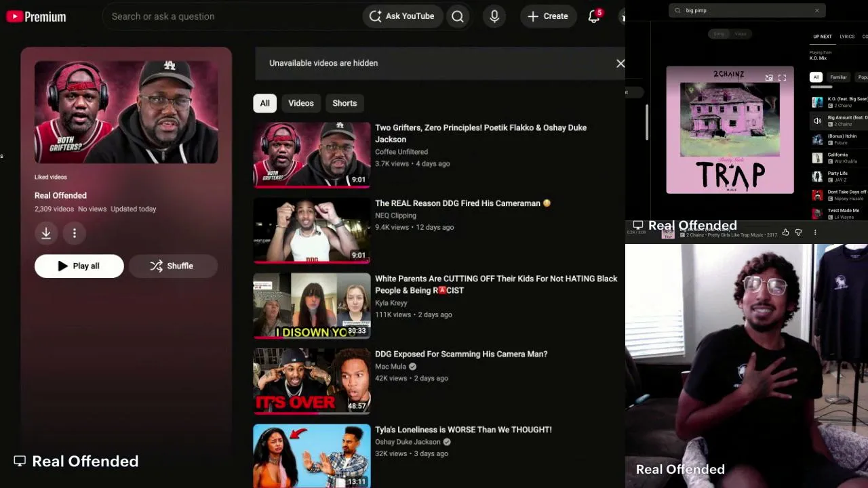This screenshot has height=488, width=868.
Task: Enter fullscreen on the album art
Action: coord(782,78)
